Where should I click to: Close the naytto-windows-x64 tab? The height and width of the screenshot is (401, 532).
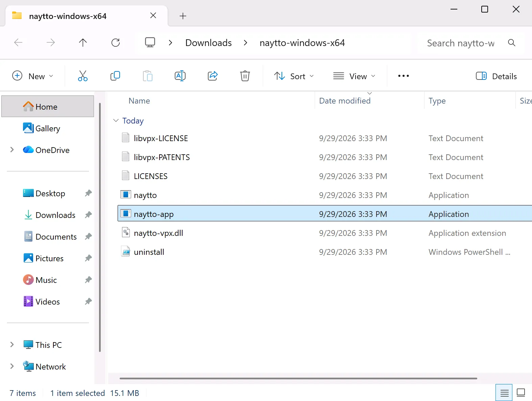(x=153, y=16)
